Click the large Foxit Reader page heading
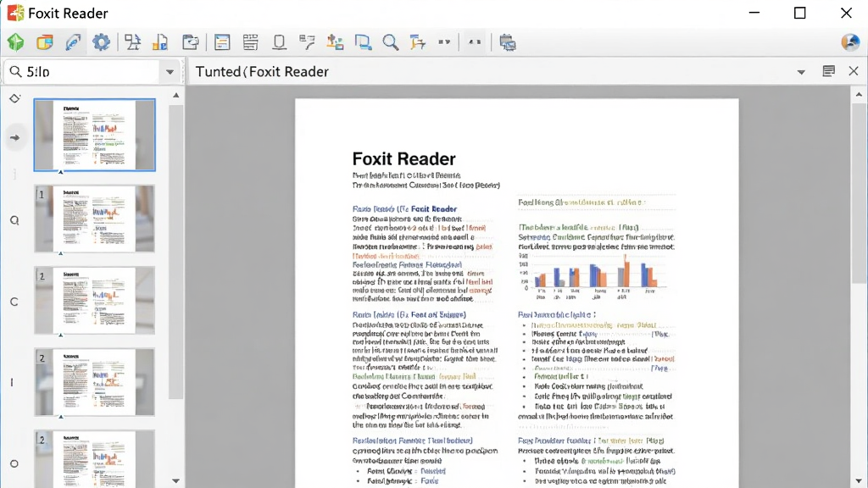 pyautogui.click(x=403, y=158)
